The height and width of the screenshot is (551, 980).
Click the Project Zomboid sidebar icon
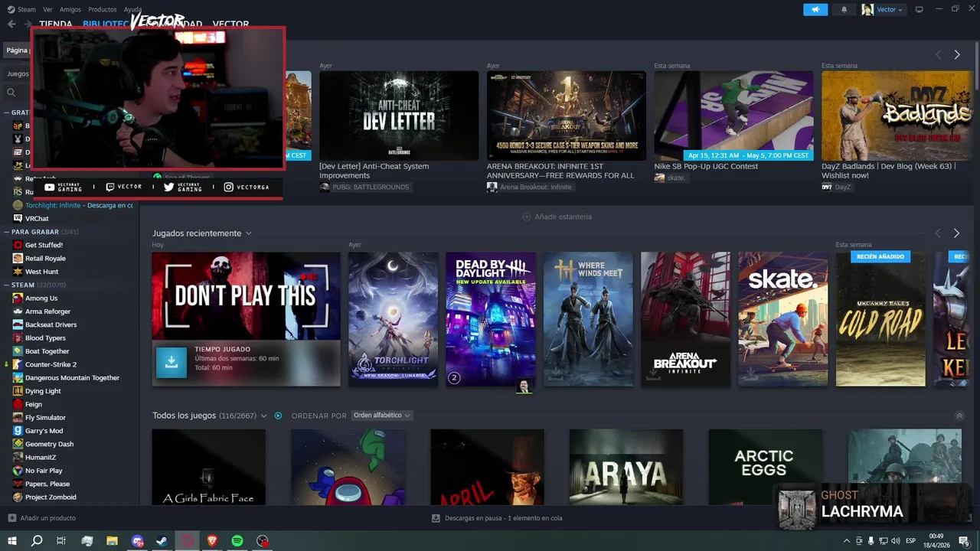point(18,497)
